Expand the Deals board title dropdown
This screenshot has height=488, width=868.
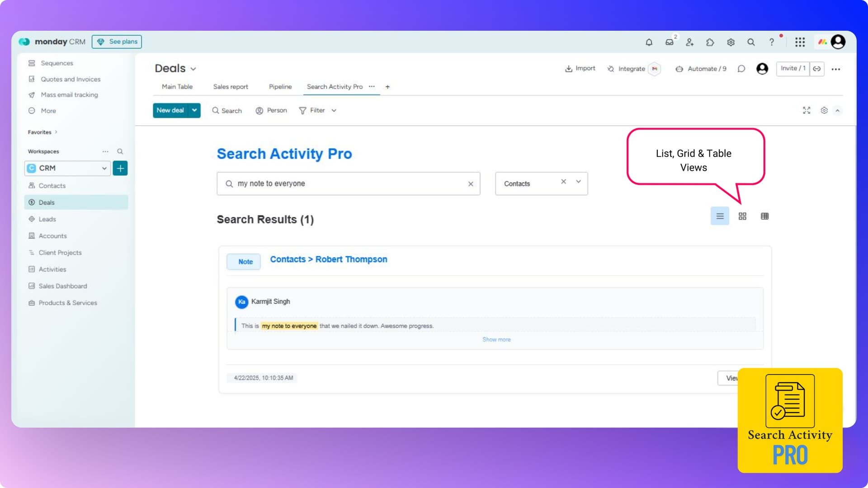[x=193, y=69]
